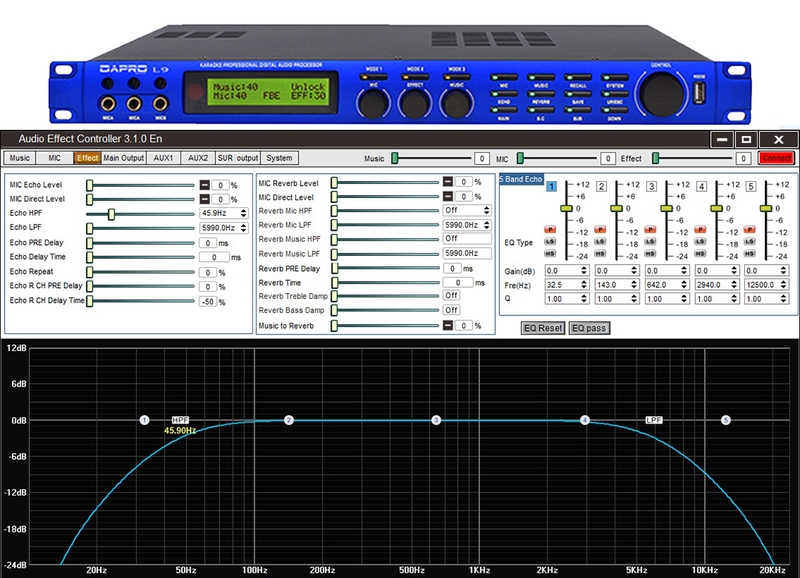This screenshot has height=578, width=800.
Task: Click the Echo HPF slider handle
Action: tap(111, 214)
